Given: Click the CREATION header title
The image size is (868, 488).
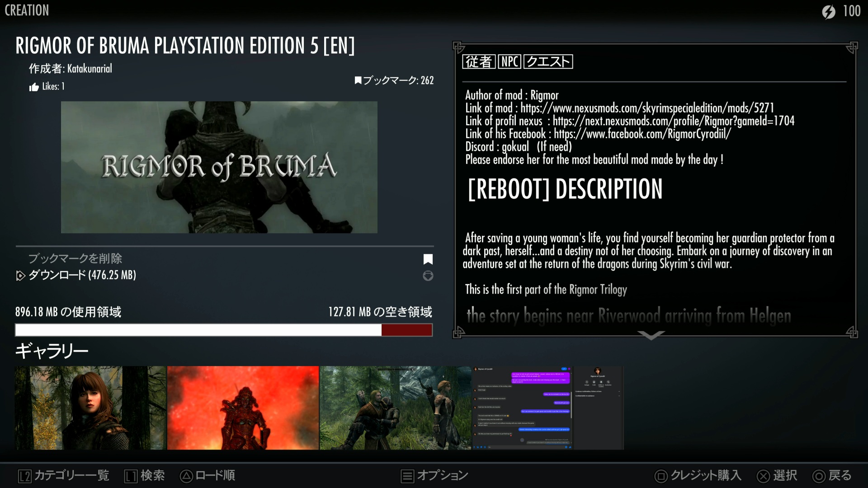Looking at the screenshot, I should [x=27, y=10].
